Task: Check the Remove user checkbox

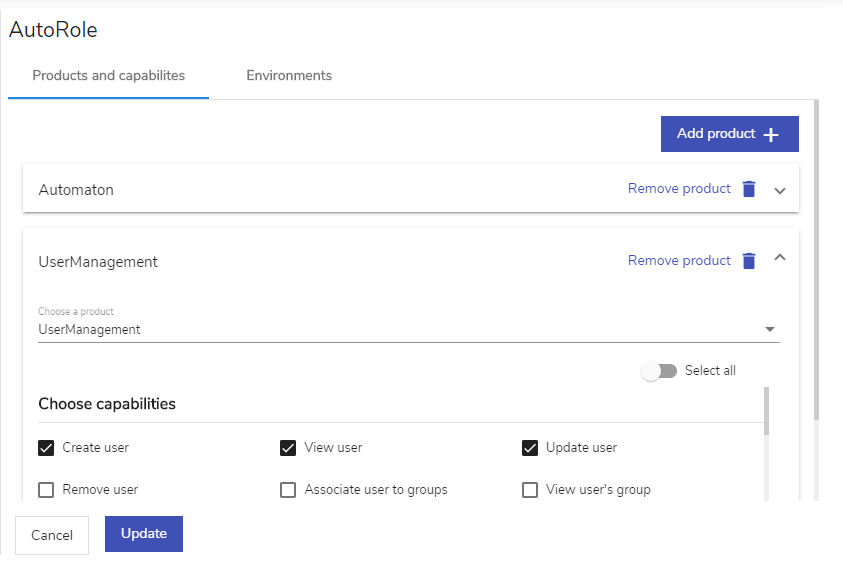Action: coord(46,490)
